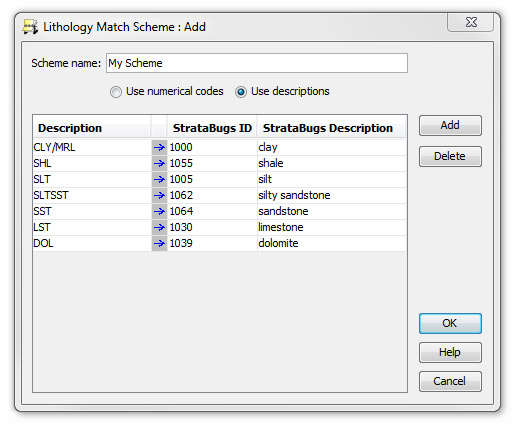Click the mapping arrow for SLTSST
Viewport: 516px width, 426px height.
click(x=159, y=195)
